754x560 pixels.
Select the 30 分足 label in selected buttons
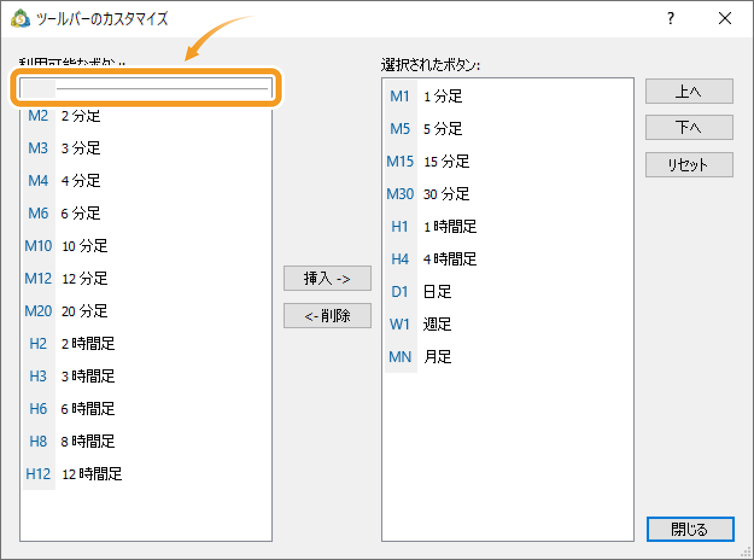click(446, 194)
